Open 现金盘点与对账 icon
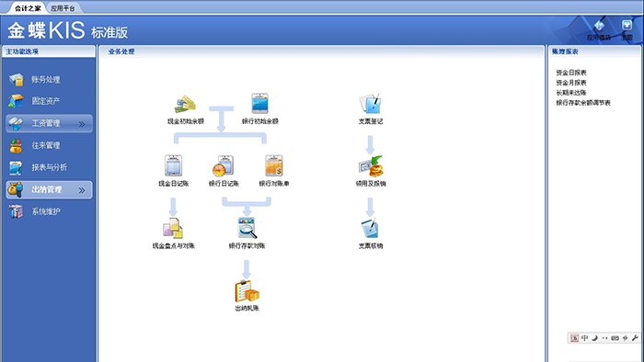This screenshot has height=362, width=644. (173, 228)
